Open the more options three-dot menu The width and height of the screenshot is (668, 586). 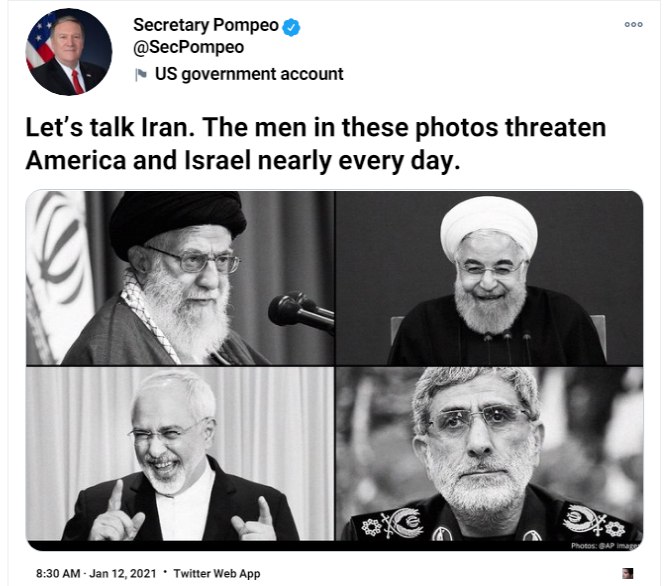(x=633, y=24)
